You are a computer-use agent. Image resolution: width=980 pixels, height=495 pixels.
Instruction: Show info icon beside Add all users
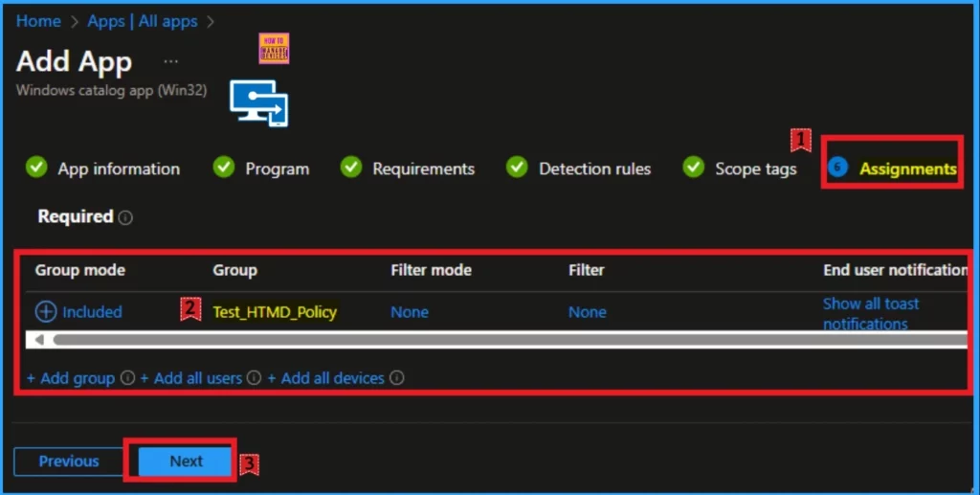click(x=254, y=377)
